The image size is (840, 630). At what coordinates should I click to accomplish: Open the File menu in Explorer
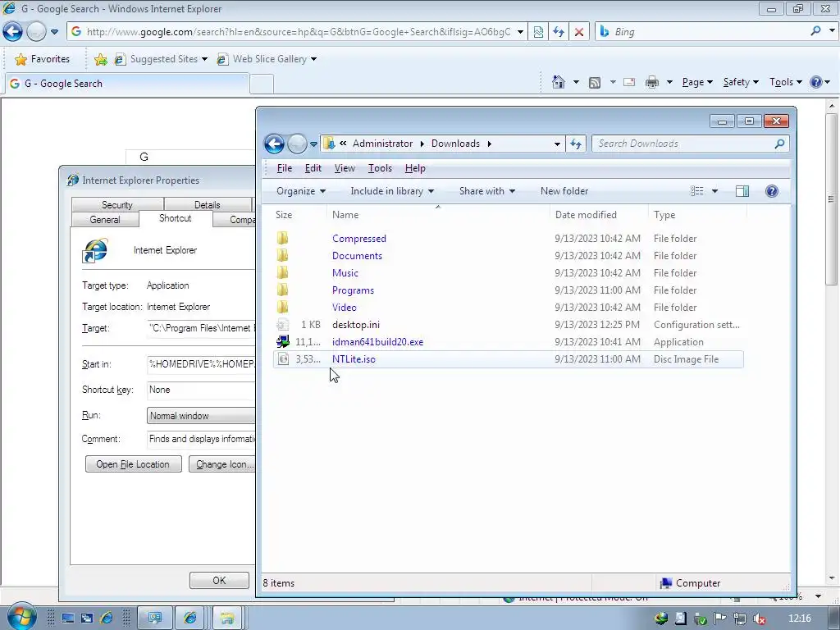click(285, 168)
